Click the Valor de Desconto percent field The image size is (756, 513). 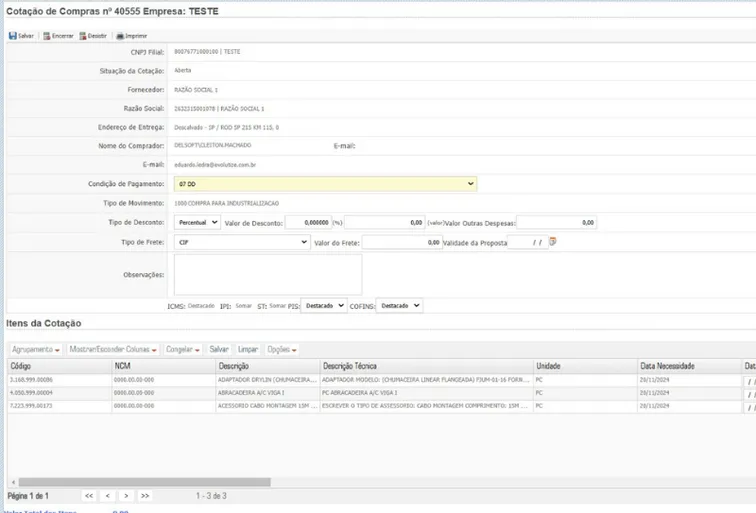(308, 222)
